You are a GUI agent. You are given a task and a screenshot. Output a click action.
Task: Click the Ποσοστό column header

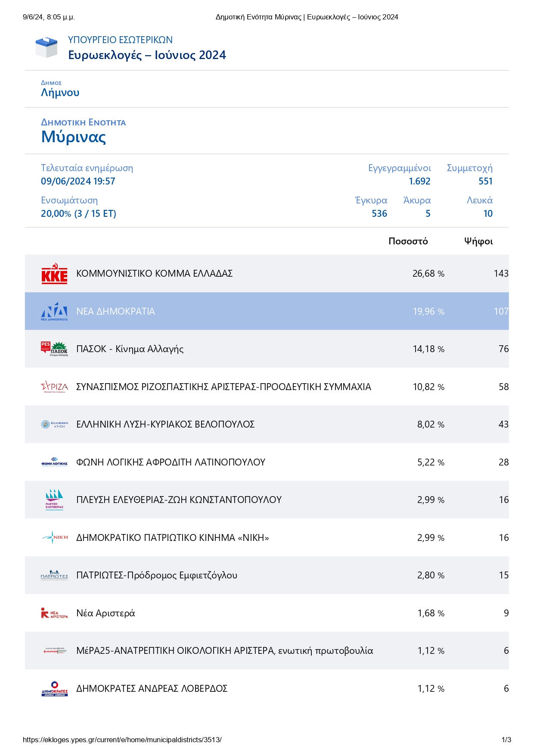point(408,241)
